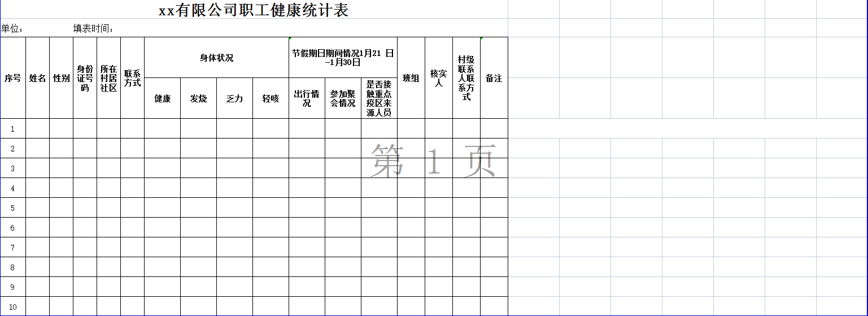Click the empty 备注 cell in row 8
This screenshot has height=316, width=868.
pos(494,267)
